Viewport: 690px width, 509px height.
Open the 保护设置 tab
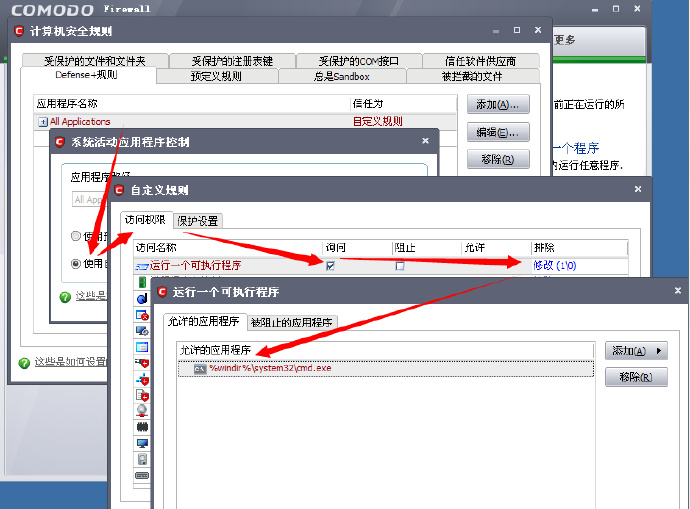(198, 221)
